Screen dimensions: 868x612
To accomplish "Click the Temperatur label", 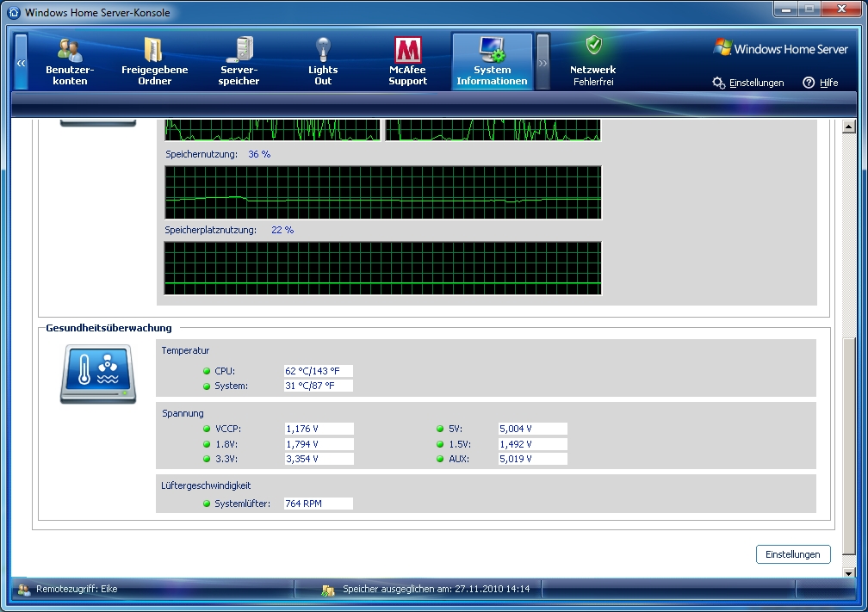I will click(185, 351).
